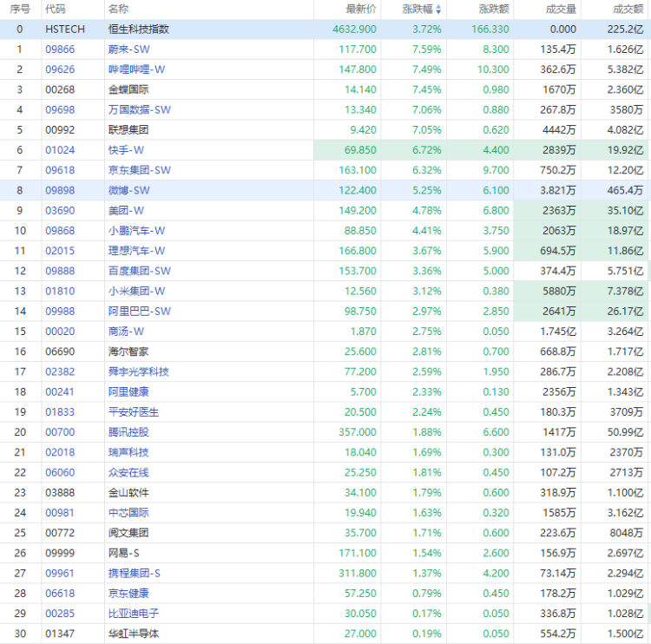The height and width of the screenshot is (644, 651).
Task: Click the 成交量 column header
Action: 561,10
